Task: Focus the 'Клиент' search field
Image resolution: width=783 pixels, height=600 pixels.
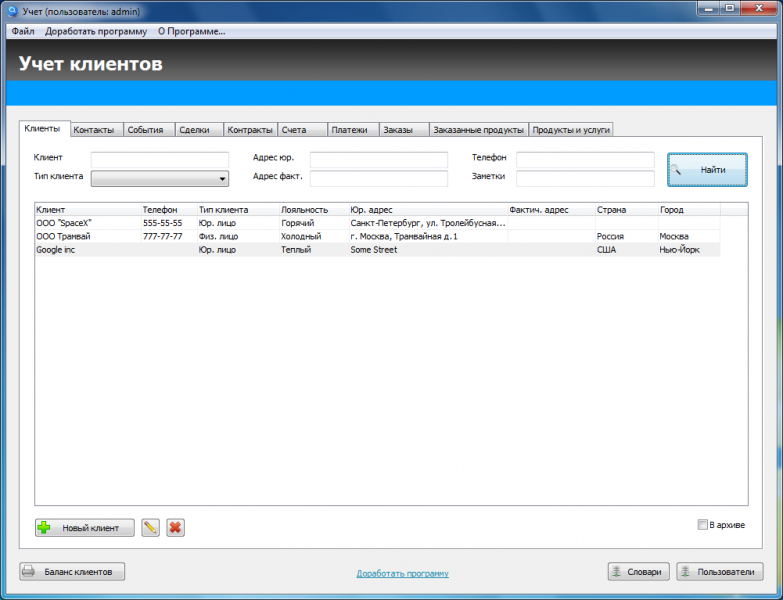Action: [160, 160]
